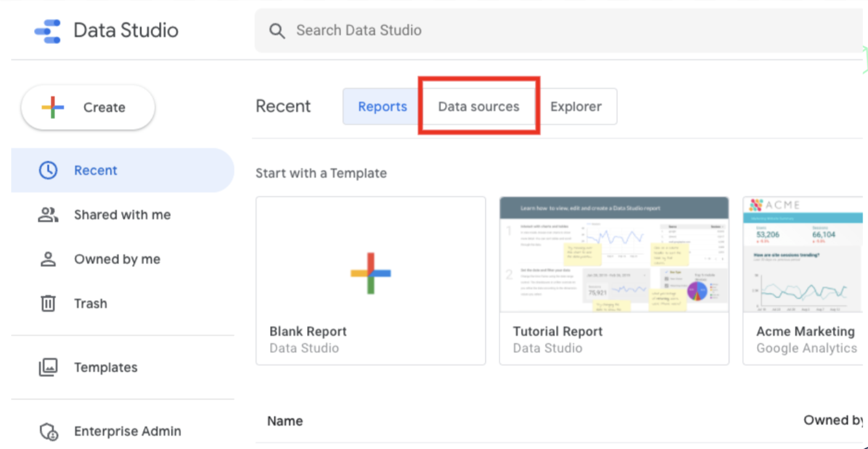Screen dimensions: 868x449
Task: Click the Owned by column header
Action: (x=833, y=421)
